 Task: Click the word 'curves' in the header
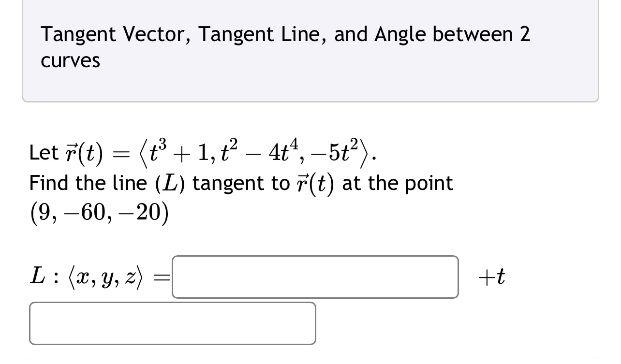(x=70, y=60)
